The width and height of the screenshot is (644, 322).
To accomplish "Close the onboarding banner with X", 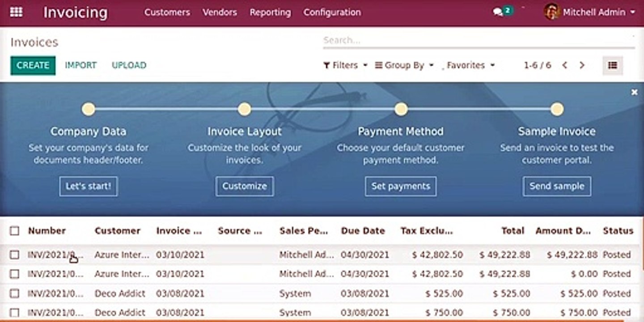I will pyautogui.click(x=634, y=92).
